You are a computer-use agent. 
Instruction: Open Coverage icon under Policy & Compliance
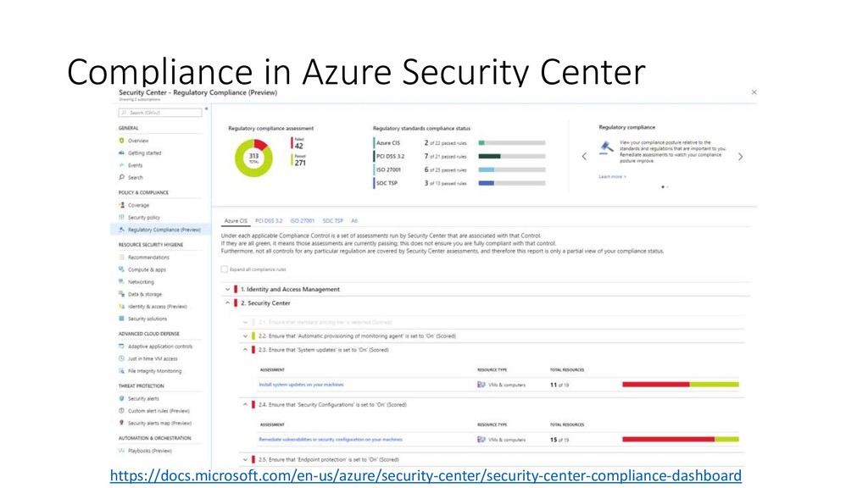click(x=122, y=205)
